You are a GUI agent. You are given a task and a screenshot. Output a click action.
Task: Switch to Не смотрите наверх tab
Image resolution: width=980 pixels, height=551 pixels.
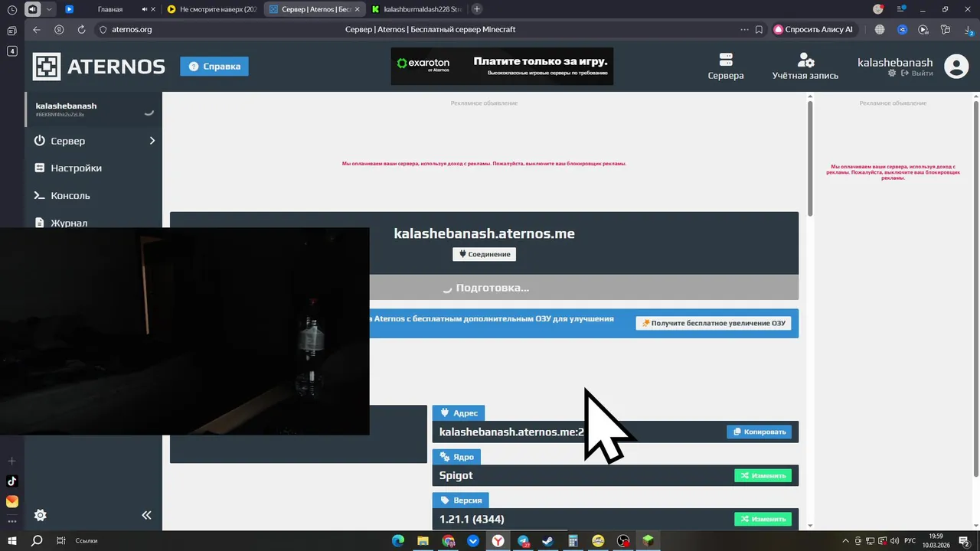(x=213, y=9)
